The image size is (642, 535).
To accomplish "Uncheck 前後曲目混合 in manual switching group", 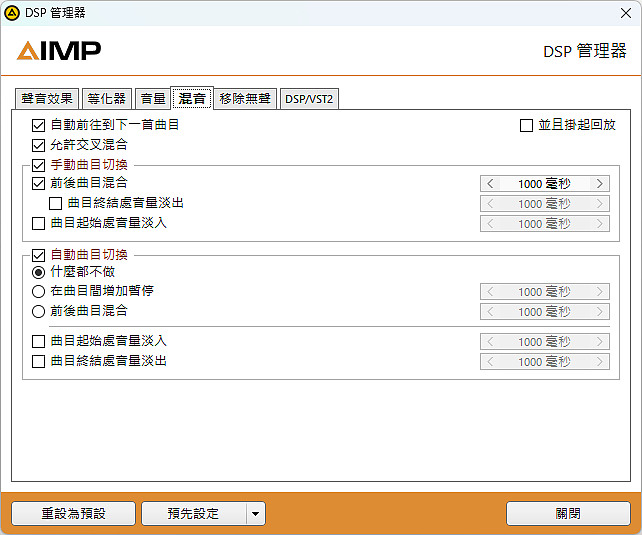I will [38, 183].
